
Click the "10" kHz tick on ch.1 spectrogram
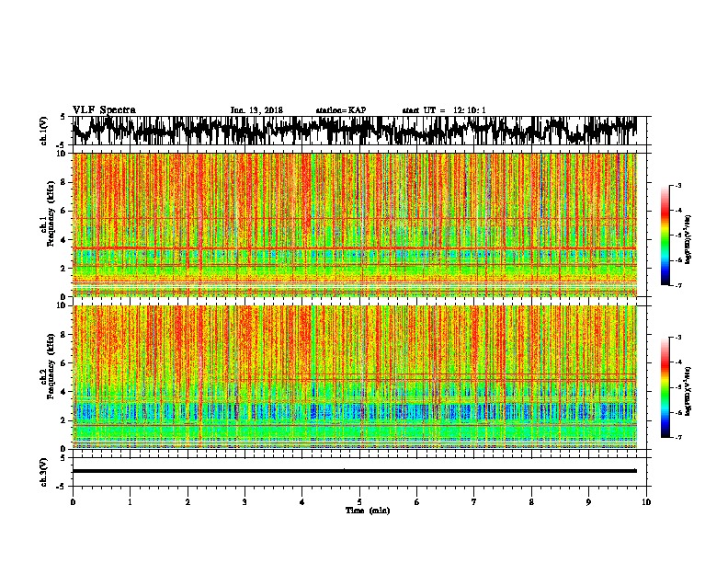pos(63,154)
